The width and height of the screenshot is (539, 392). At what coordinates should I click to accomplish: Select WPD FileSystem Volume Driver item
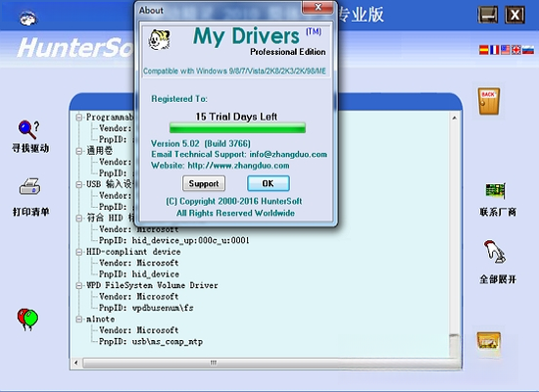[152, 285]
